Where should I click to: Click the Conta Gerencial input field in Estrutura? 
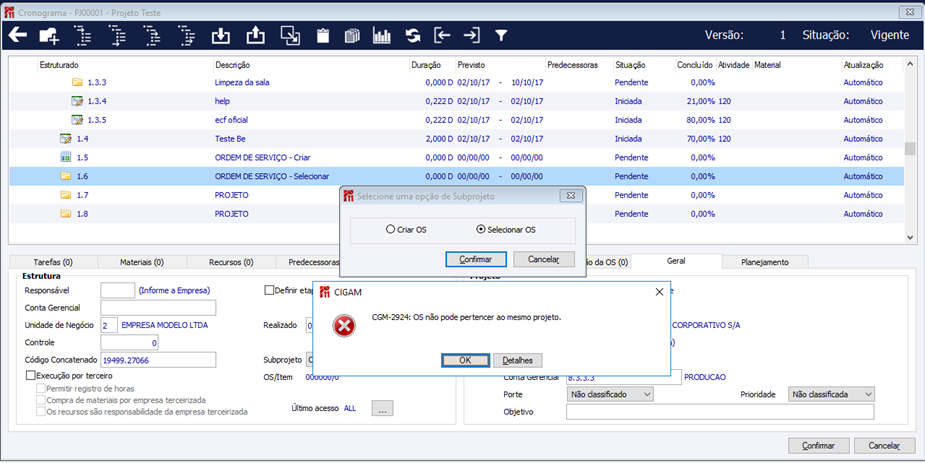click(x=158, y=308)
